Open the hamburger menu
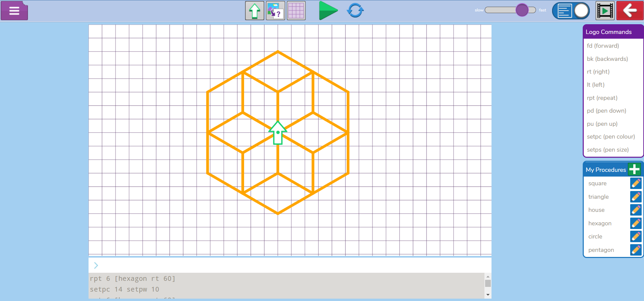The height and width of the screenshot is (301, 644). 14,11
